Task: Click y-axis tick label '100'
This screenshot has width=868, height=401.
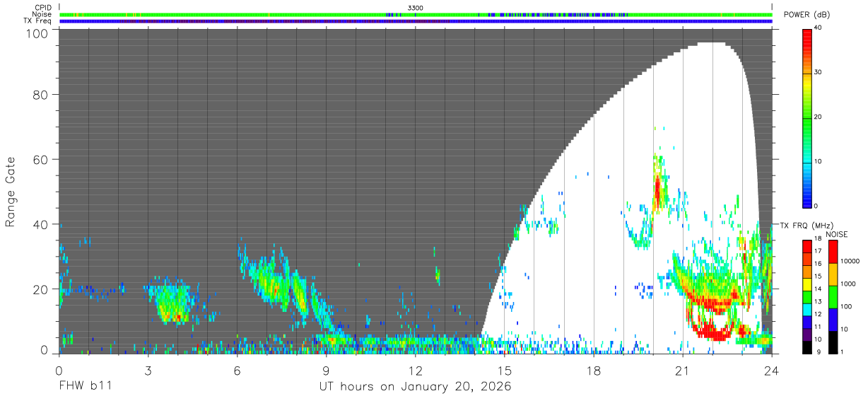Action: tap(36, 33)
